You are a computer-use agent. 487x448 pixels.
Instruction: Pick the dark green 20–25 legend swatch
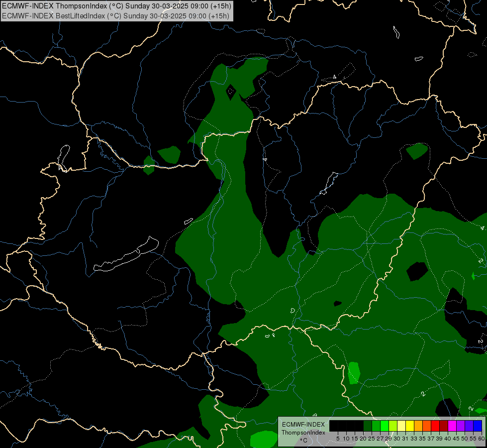coord(368,426)
